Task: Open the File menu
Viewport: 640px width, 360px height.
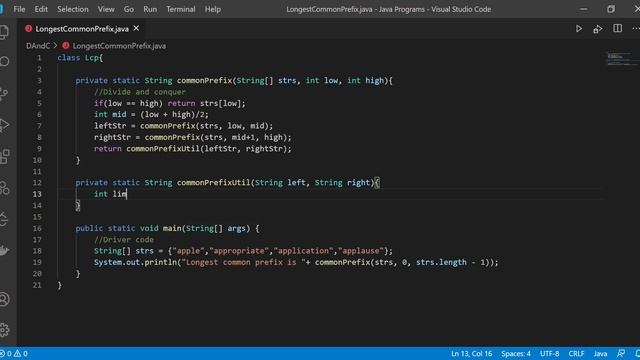Action: pos(19,9)
